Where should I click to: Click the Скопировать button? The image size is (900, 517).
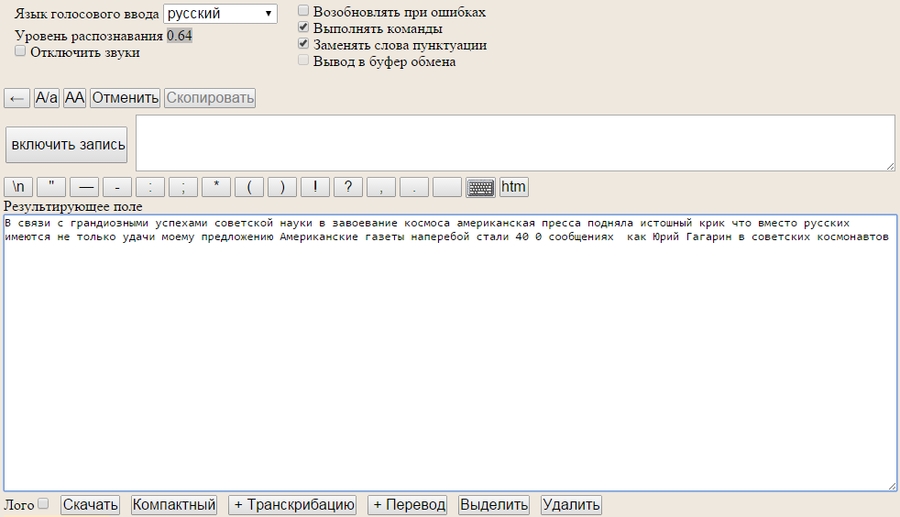pos(210,98)
